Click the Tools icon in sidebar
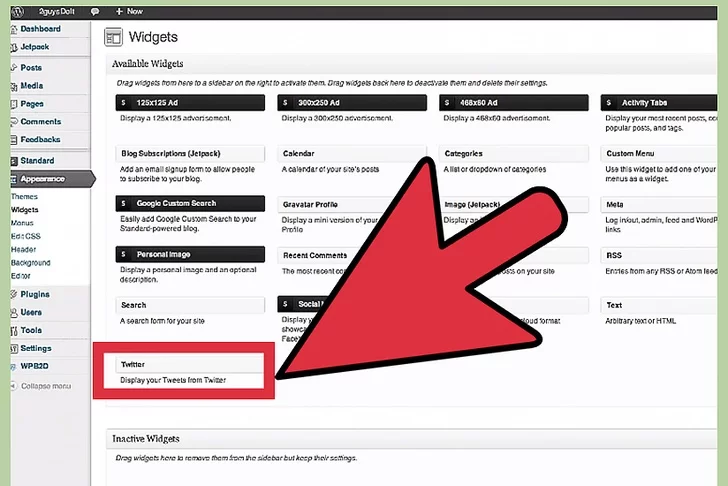728x486 pixels. click(15, 330)
